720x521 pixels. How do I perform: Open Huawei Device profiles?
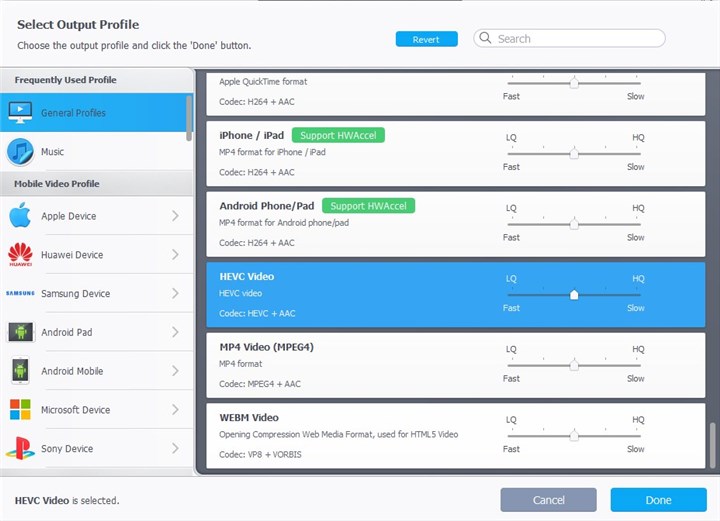(96, 254)
